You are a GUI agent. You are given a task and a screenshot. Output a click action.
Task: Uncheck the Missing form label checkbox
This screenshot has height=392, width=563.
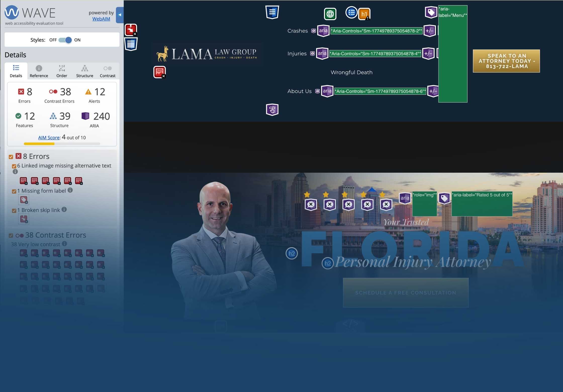(x=14, y=191)
